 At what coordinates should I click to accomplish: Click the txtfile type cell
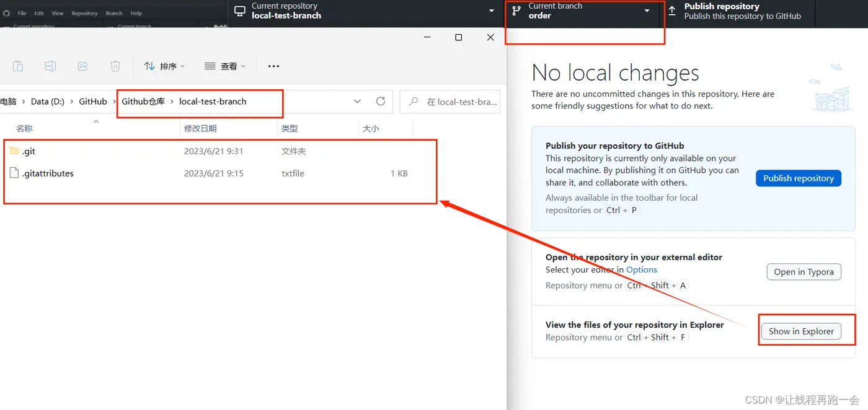coord(293,173)
